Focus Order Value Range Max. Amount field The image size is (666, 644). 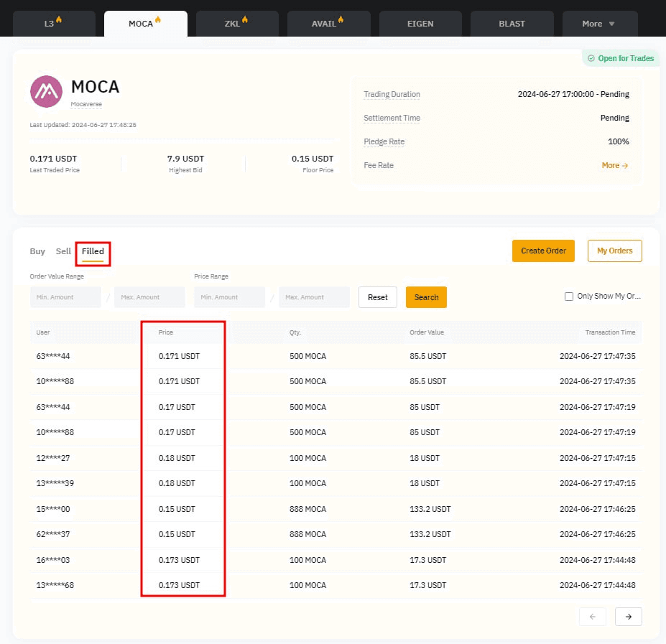[149, 297]
